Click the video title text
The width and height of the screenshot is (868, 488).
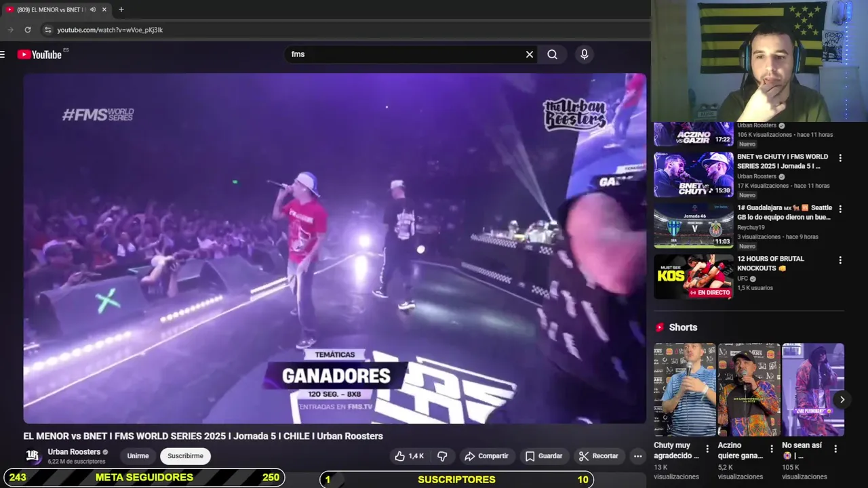point(203,436)
